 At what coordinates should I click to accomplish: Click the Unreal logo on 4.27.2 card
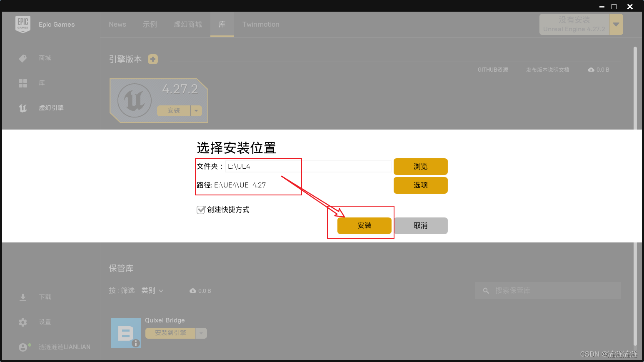pos(135,100)
